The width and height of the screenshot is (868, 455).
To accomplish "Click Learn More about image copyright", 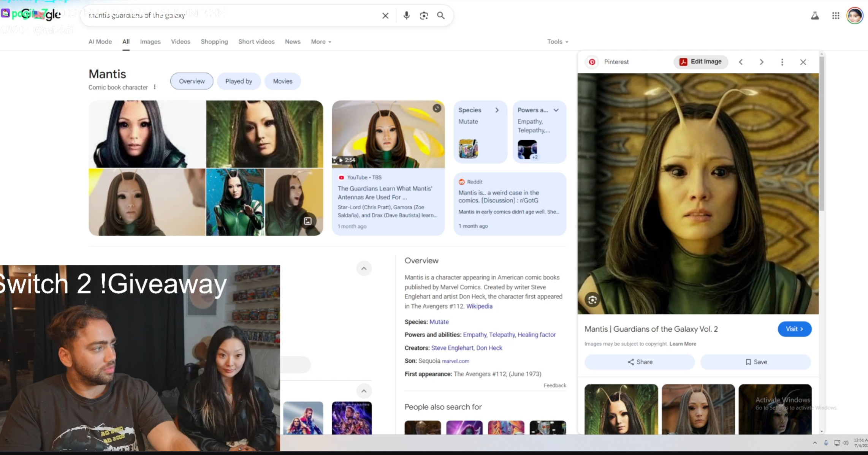I will tap(683, 344).
